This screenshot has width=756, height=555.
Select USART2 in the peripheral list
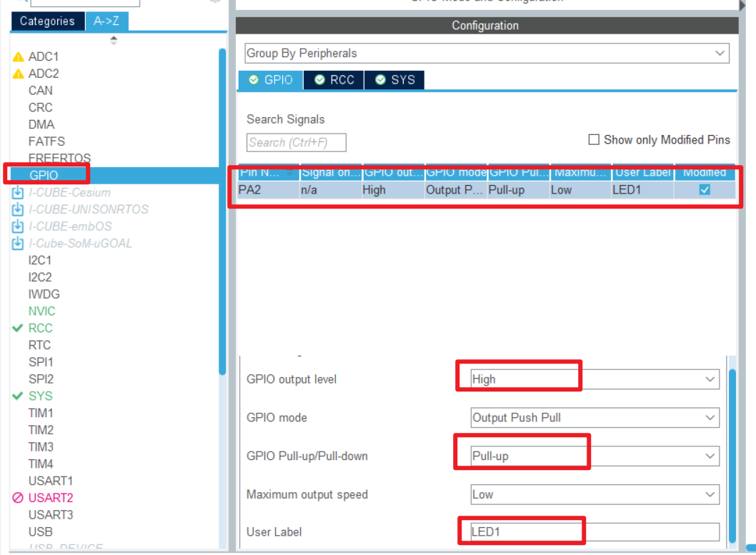pos(51,498)
